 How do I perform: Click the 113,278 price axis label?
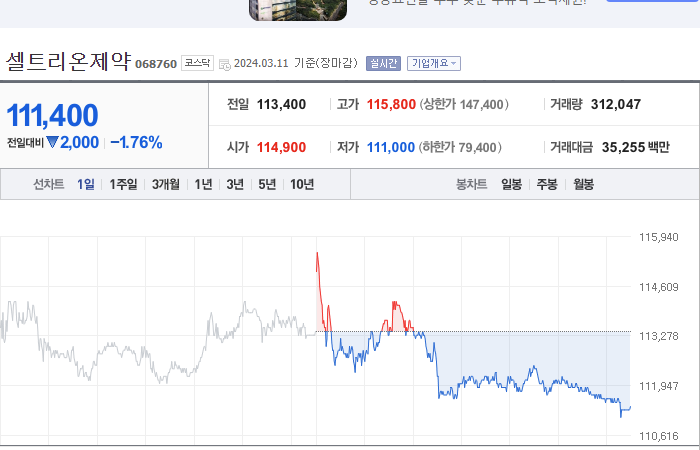pyautogui.click(x=658, y=336)
